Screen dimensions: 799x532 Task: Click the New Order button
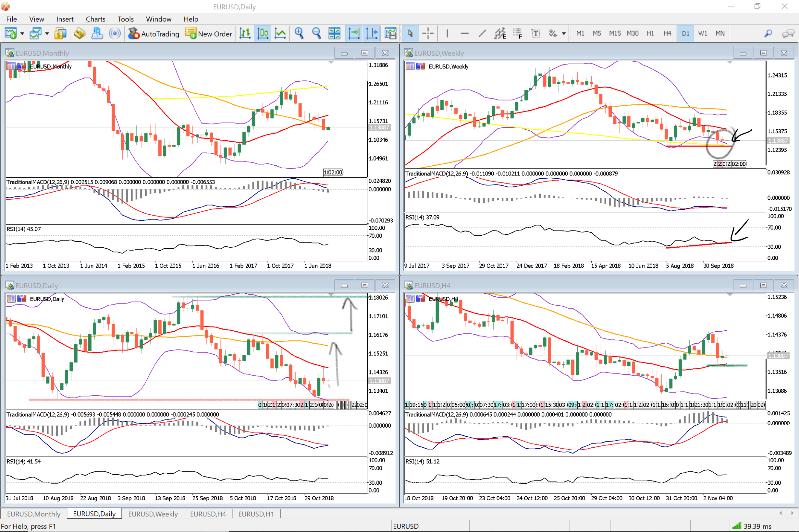click(208, 34)
